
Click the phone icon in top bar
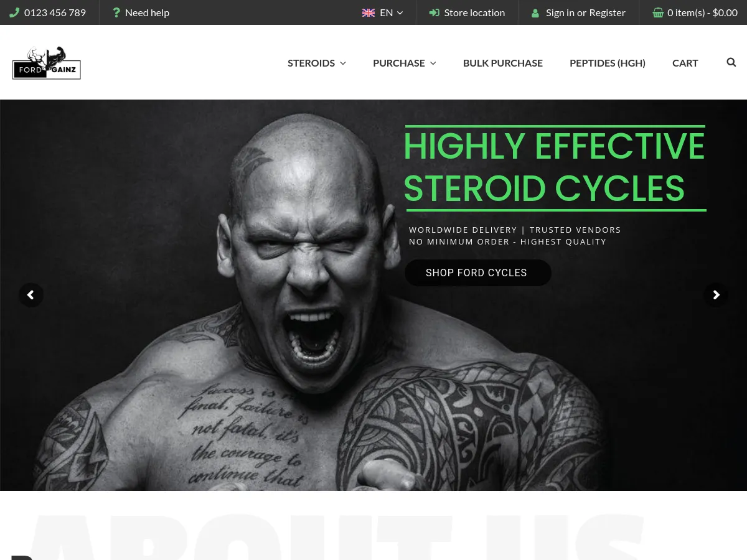14,12
